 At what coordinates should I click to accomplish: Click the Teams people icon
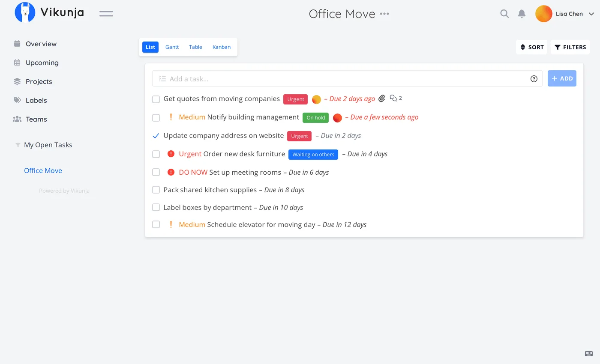tap(17, 119)
